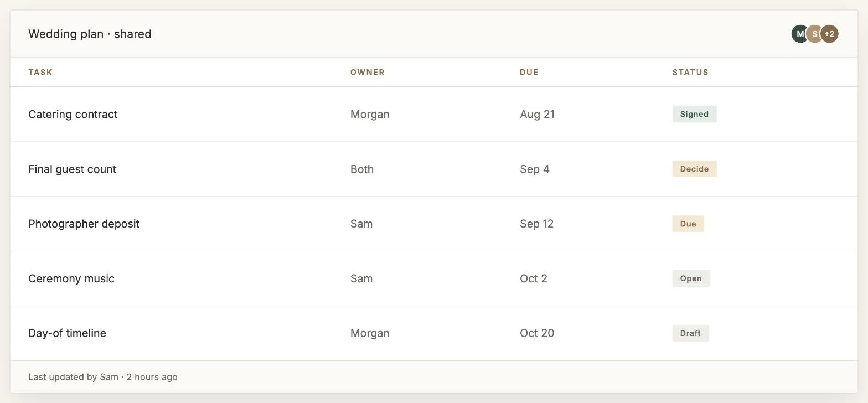Viewport: 868px width, 403px height.
Task: Click the Oct 2 due date
Action: [534, 278]
